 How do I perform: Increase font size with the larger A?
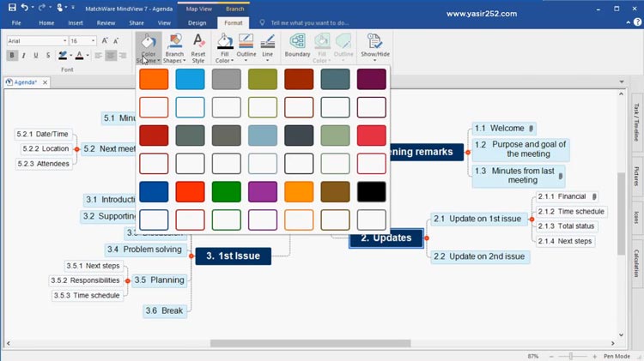105,40
